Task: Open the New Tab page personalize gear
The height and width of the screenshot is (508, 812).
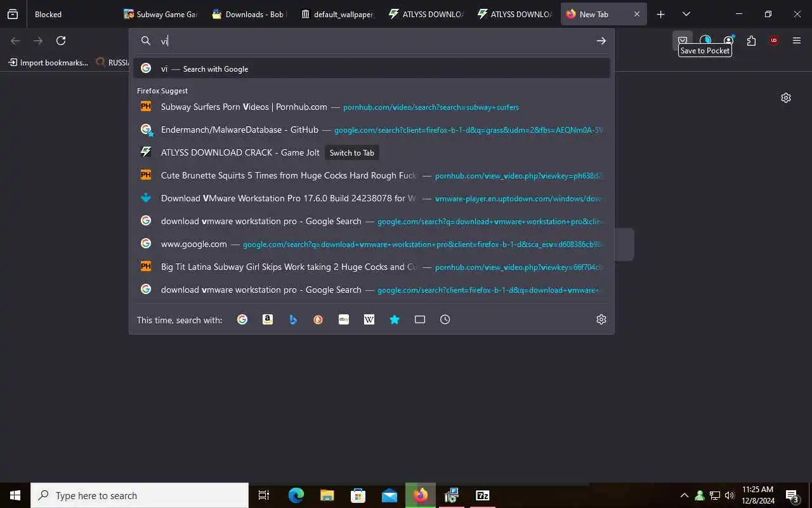Action: [786, 98]
